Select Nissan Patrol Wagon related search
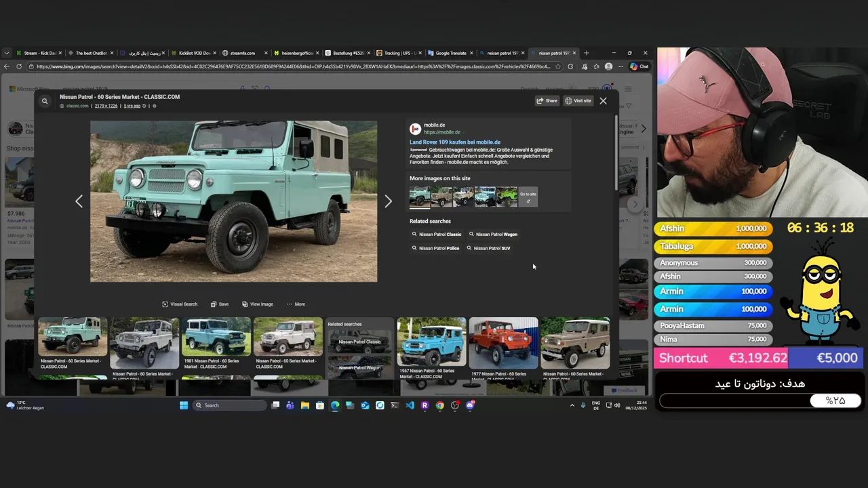 tap(493, 235)
